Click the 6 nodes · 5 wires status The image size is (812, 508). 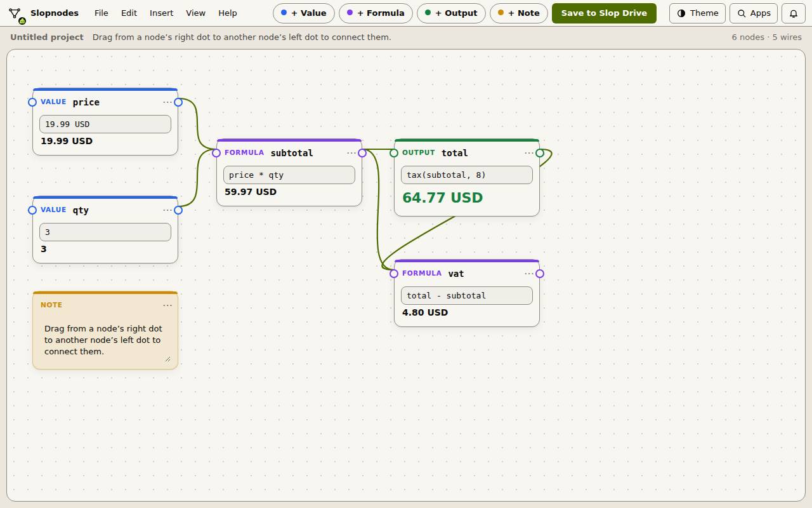[x=766, y=37]
